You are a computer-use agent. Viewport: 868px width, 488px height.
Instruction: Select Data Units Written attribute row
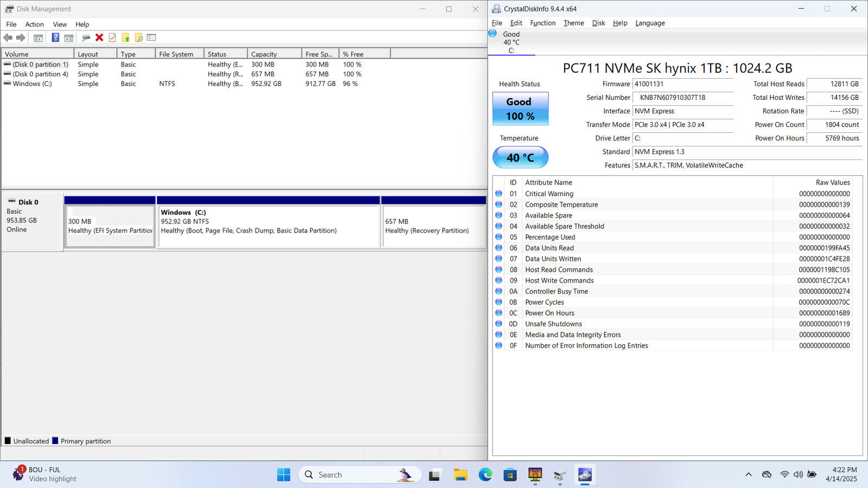point(673,259)
